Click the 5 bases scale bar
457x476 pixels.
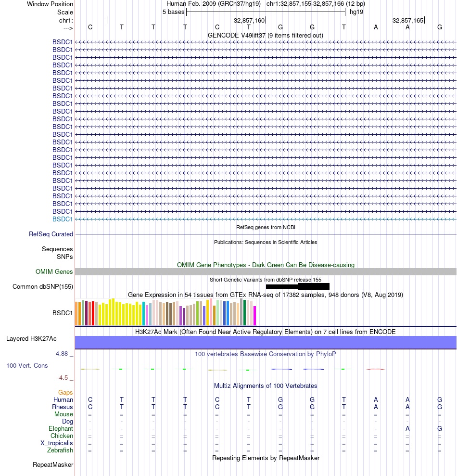tap(266, 12)
